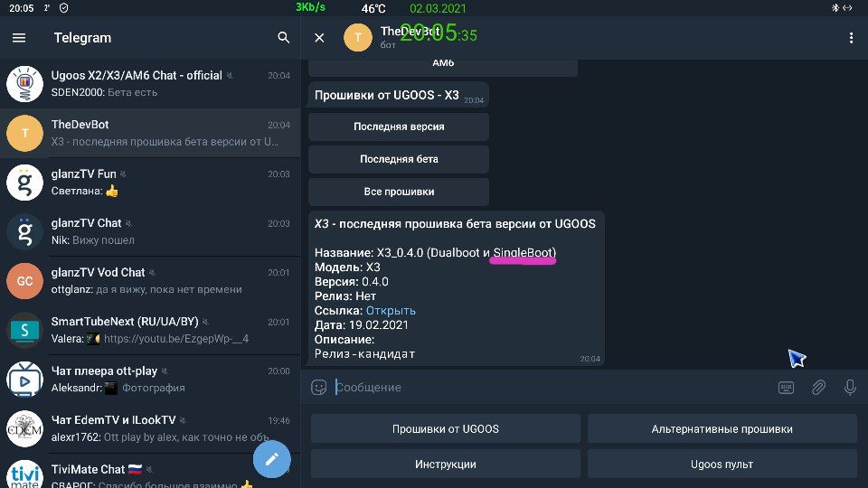Viewport: 868px width, 488px height.
Task: Click the shield icon in status bar
Action: coord(63,8)
